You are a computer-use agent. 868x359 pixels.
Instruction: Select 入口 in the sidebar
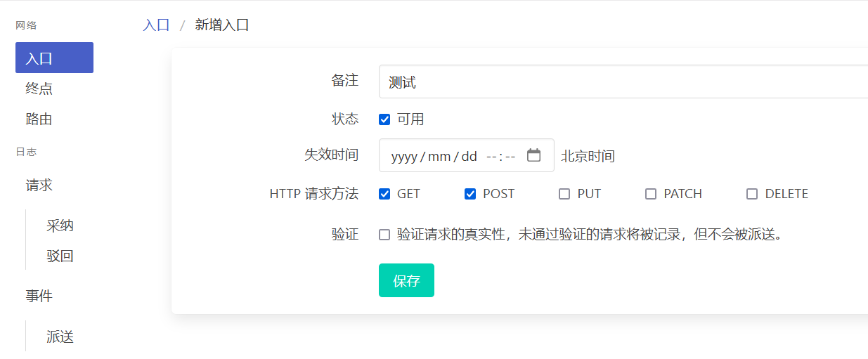[x=54, y=58]
